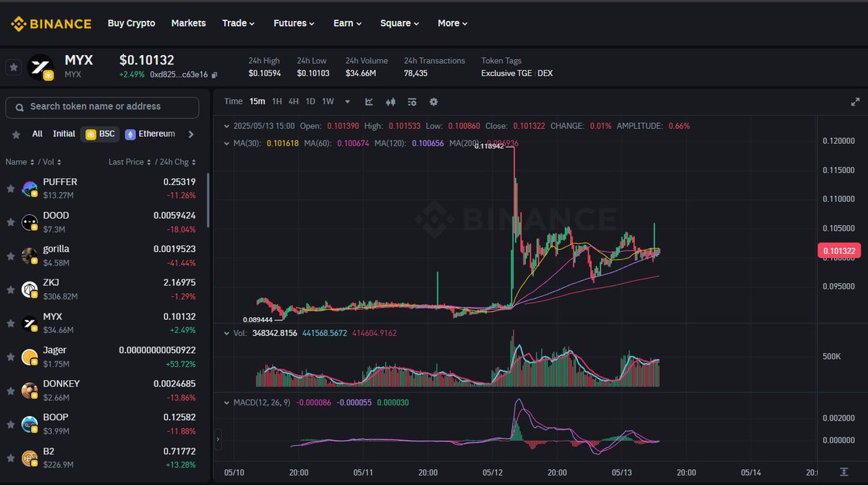Screen dimensions: 868x485
Task: Open the More dropdown menu
Action: 453,23
